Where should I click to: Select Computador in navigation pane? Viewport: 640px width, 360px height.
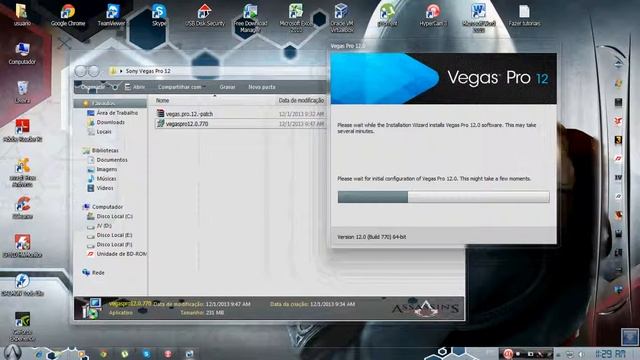coord(107,207)
